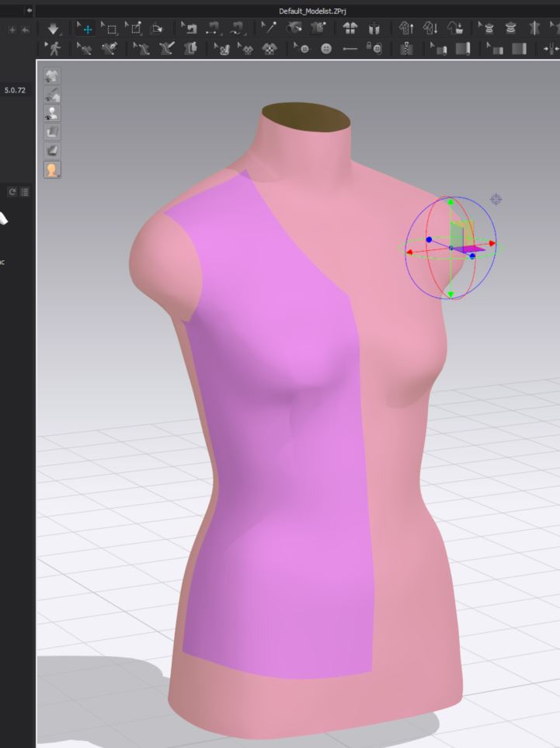Click the Piping fabric roll tool
Viewport: 560px width, 748px height.
(463, 48)
